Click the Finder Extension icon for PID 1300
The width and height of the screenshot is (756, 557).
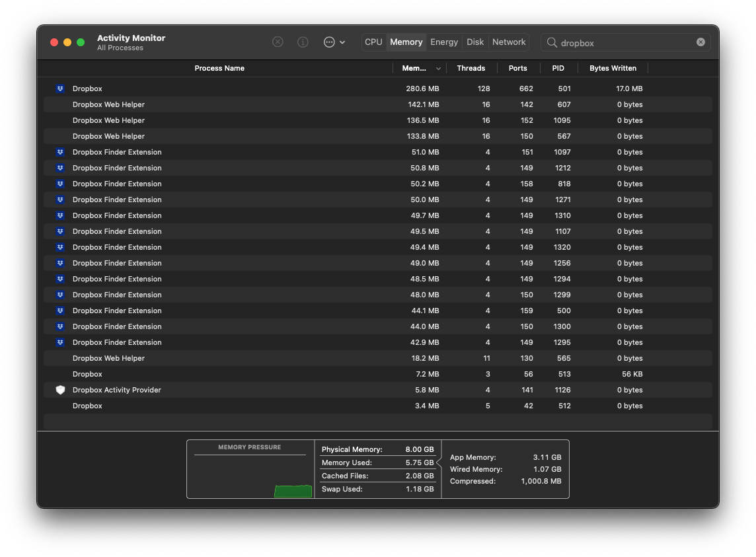point(60,326)
